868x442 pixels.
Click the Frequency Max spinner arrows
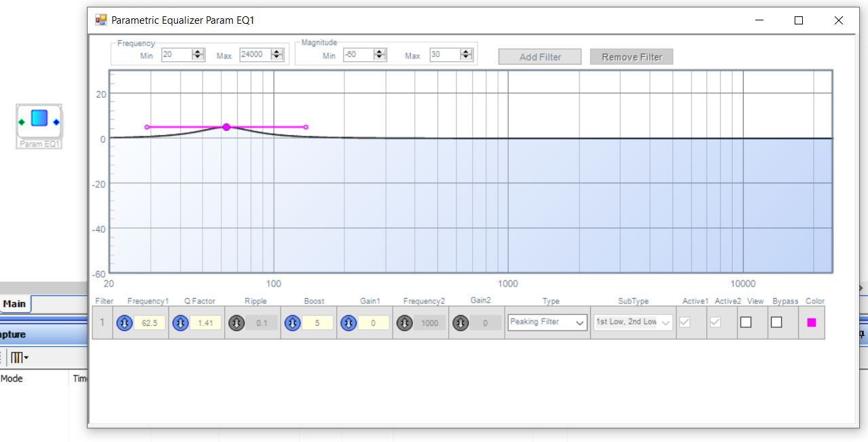click(x=276, y=55)
